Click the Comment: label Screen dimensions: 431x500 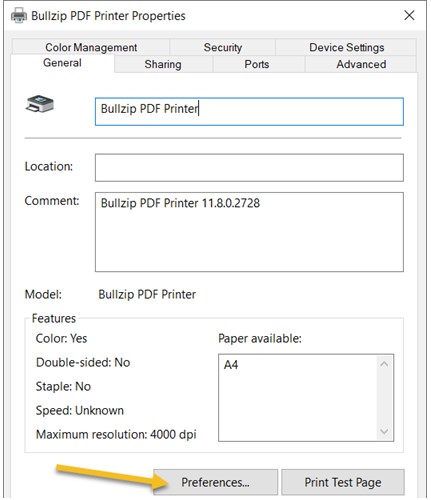coord(52,201)
